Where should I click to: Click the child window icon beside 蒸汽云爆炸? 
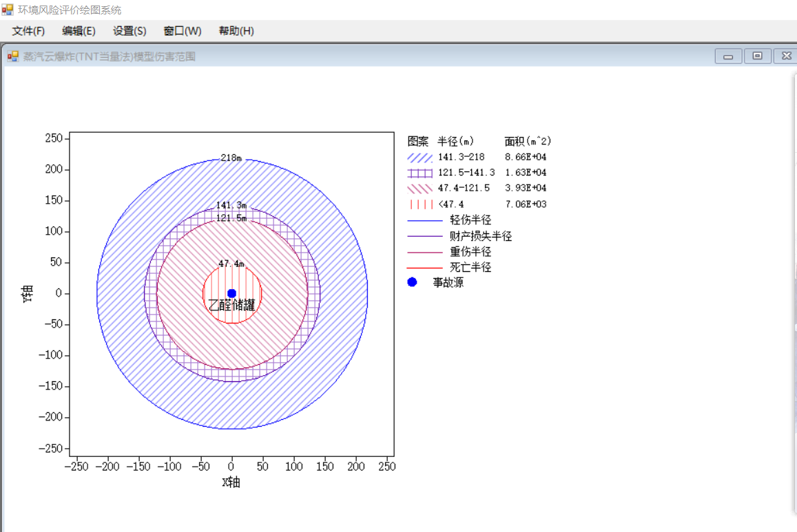click(x=12, y=56)
